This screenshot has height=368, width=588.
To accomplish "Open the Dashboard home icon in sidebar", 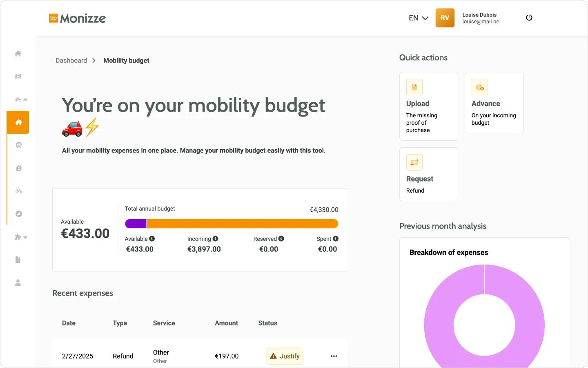I will point(18,54).
